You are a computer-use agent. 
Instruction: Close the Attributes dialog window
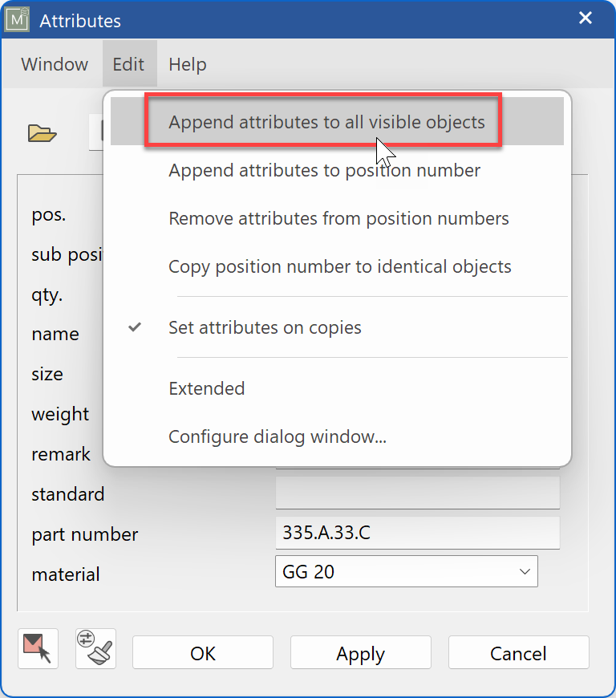586,18
